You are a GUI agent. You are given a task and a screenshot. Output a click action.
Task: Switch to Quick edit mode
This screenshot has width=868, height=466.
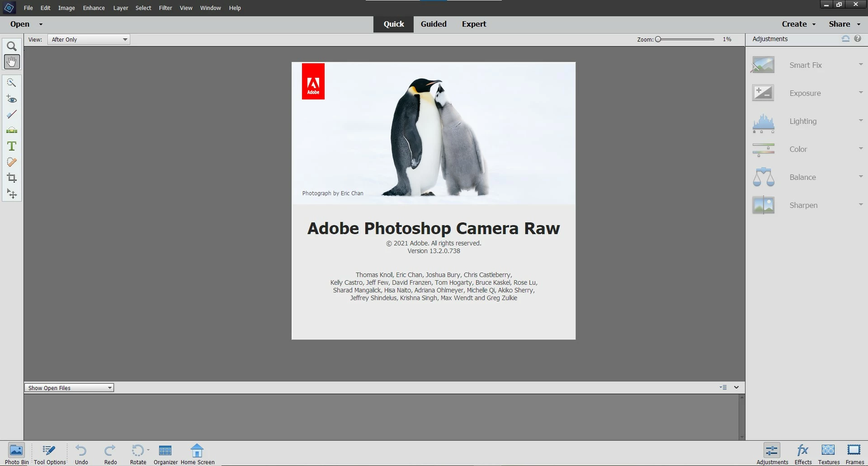[x=393, y=24]
